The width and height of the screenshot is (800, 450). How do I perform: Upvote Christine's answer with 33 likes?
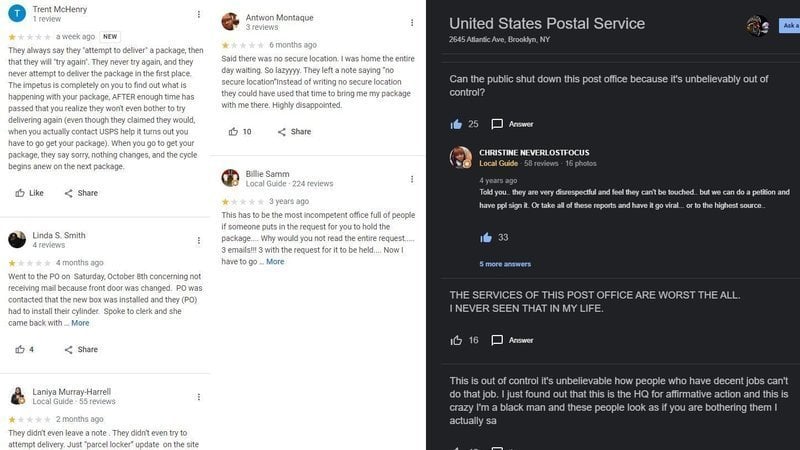point(486,237)
